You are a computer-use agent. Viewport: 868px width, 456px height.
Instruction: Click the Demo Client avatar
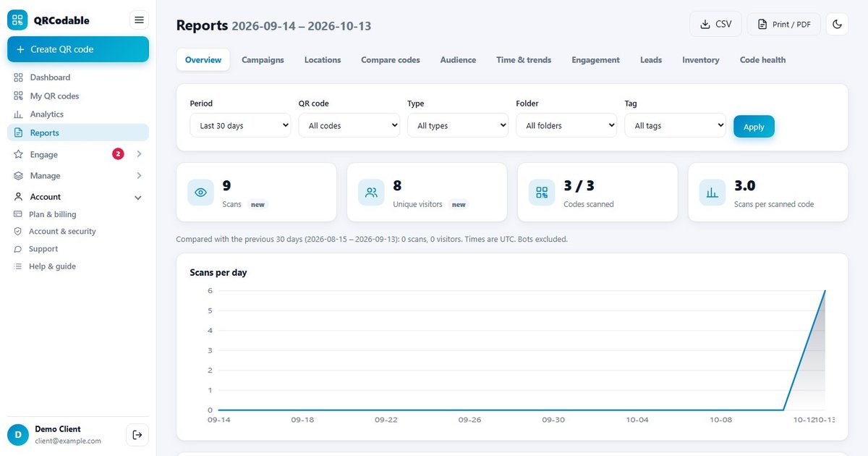(17, 434)
